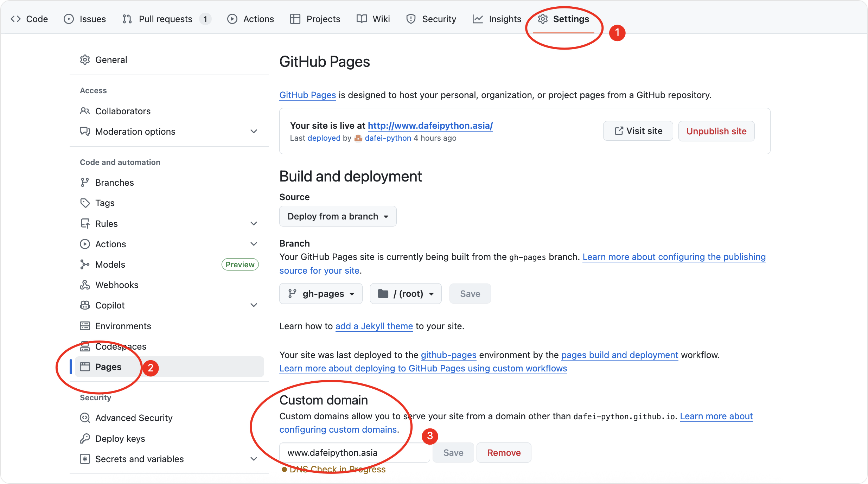Image resolution: width=868 pixels, height=484 pixels.
Task: Click the pull request count badge
Action: (x=205, y=19)
